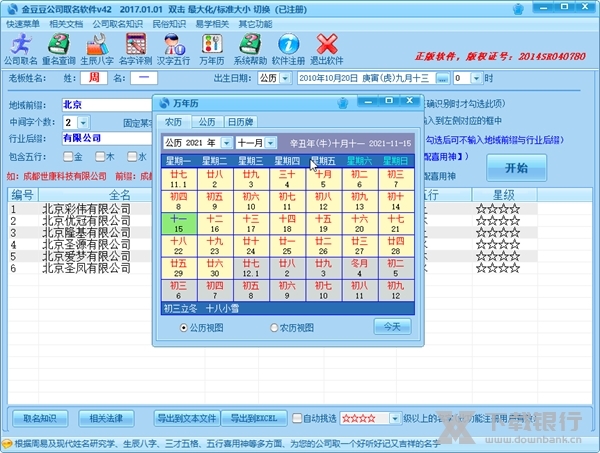Screen dimensions: 600x453
Task: Click the 开始 start button
Action: (516, 168)
